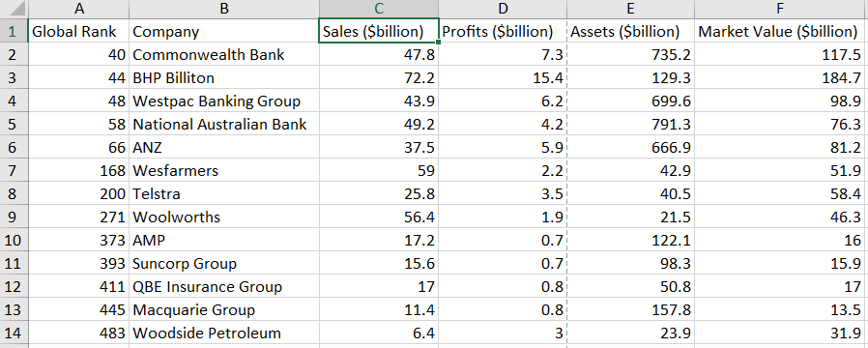This screenshot has height=348, width=868.
Task: Click the Profits value 15.4
Action: pyautogui.click(x=503, y=77)
